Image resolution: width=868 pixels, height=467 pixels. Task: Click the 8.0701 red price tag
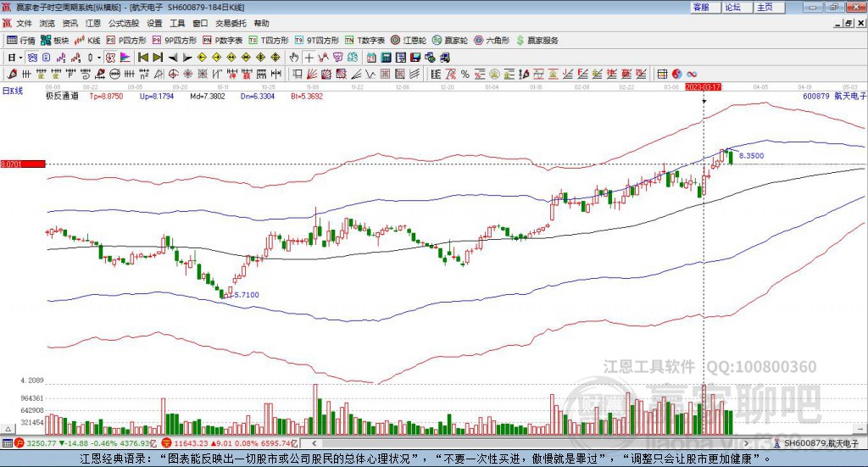[23, 164]
